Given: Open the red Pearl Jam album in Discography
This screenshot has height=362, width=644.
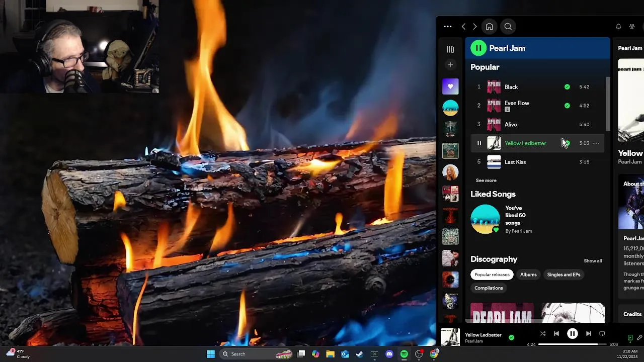Looking at the screenshot, I should [x=502, y=313].
